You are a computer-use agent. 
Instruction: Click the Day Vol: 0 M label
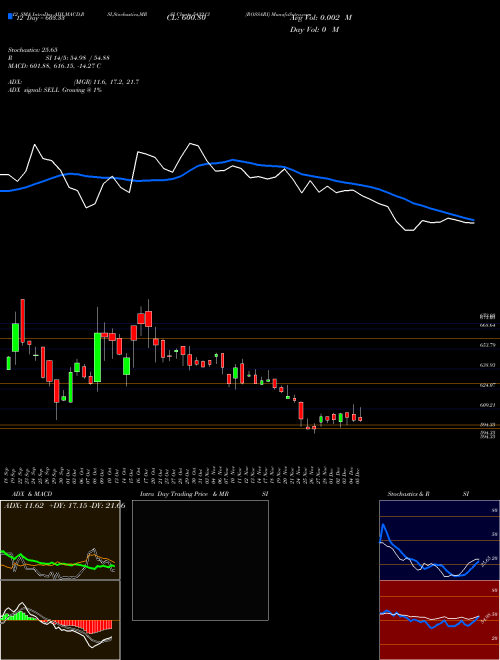point(314,30)
